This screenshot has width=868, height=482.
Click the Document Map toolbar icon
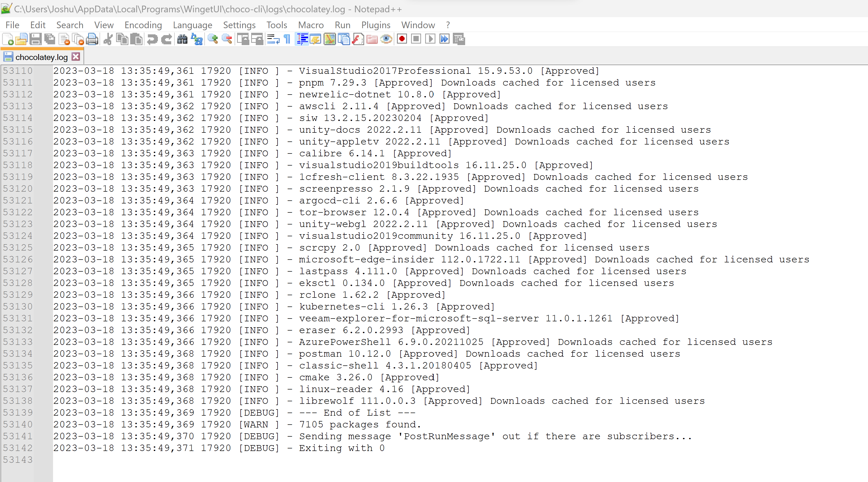(330, 39)
